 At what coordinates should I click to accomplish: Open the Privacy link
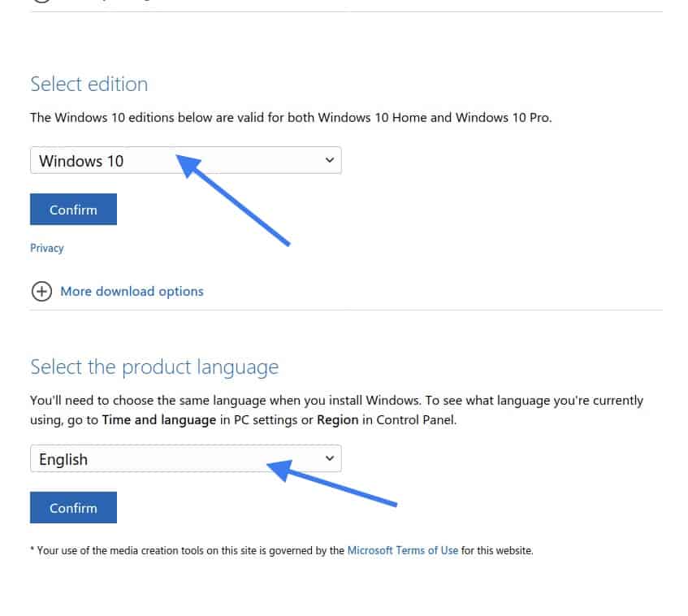pyautogui.click(x=47, y=249)
